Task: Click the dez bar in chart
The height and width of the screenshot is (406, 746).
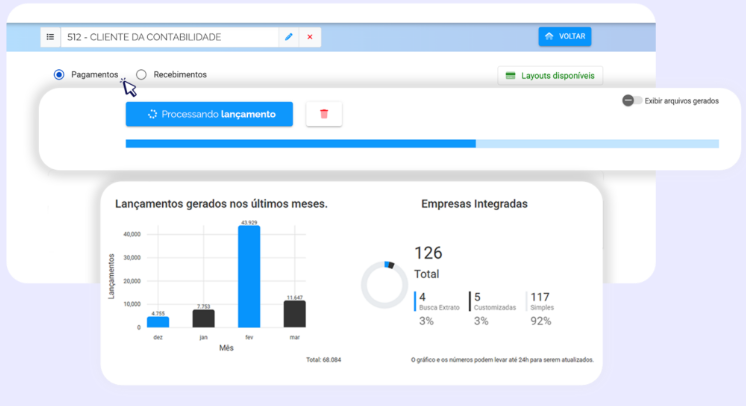Action: (x=158, y=322)
